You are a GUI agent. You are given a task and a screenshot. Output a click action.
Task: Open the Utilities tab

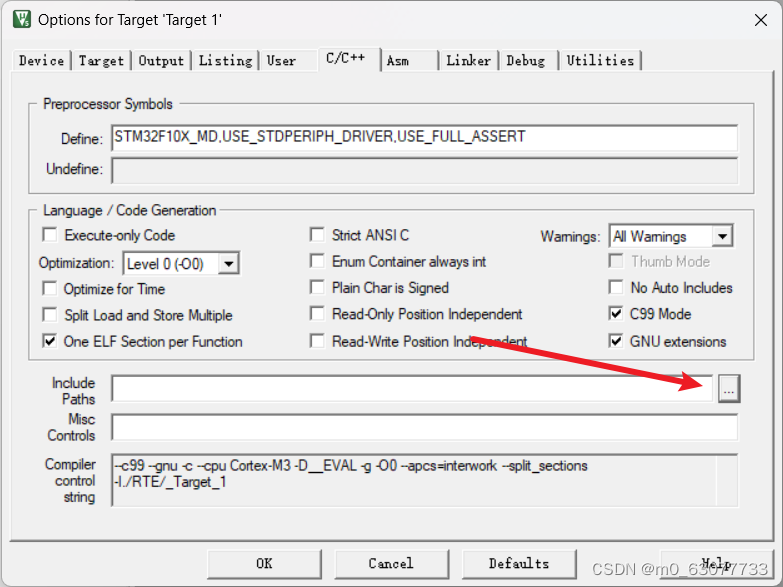(x=600, y=61)
